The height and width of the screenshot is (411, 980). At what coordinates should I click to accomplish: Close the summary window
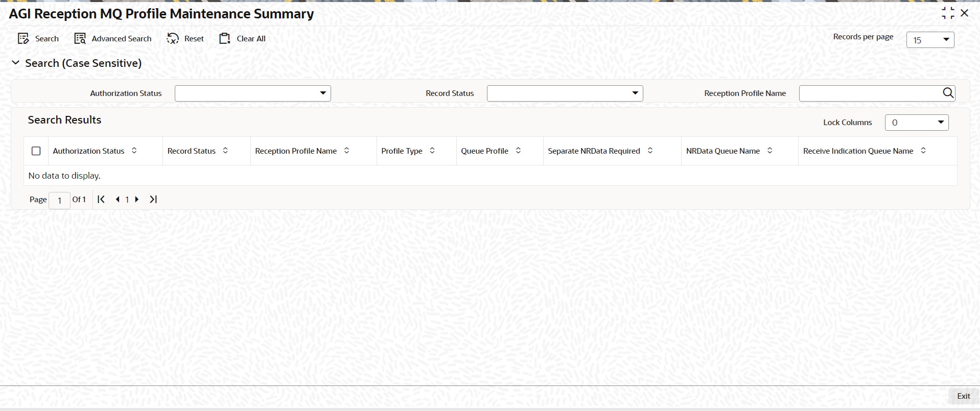[965, 13]
